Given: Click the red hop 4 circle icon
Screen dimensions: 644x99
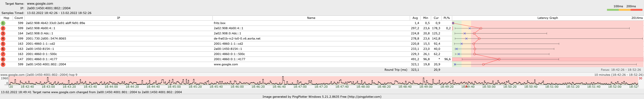Looking at the screenshot, I should coord(3,39).
